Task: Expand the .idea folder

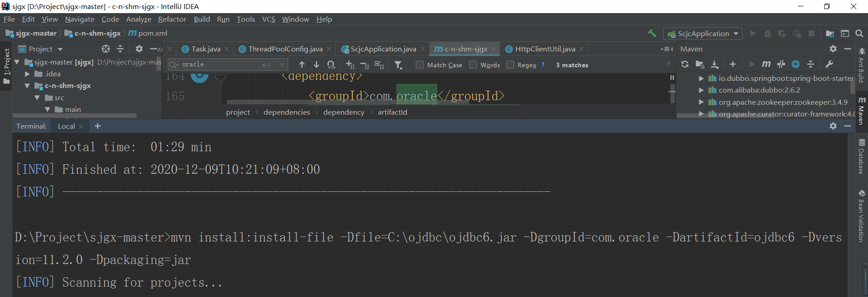Action: click(x=27, y=74)
